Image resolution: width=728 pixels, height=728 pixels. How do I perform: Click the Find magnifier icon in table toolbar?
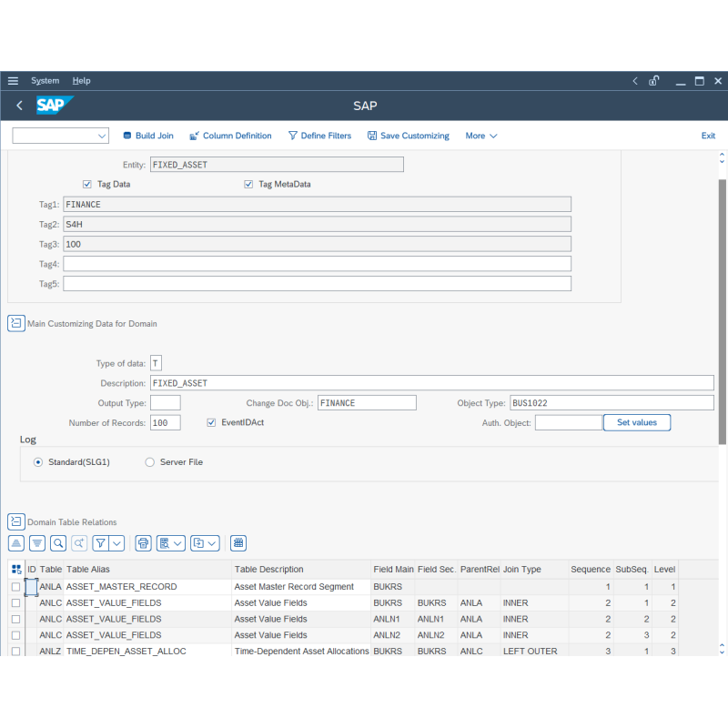pyautogui.click(x=58, y=542)
